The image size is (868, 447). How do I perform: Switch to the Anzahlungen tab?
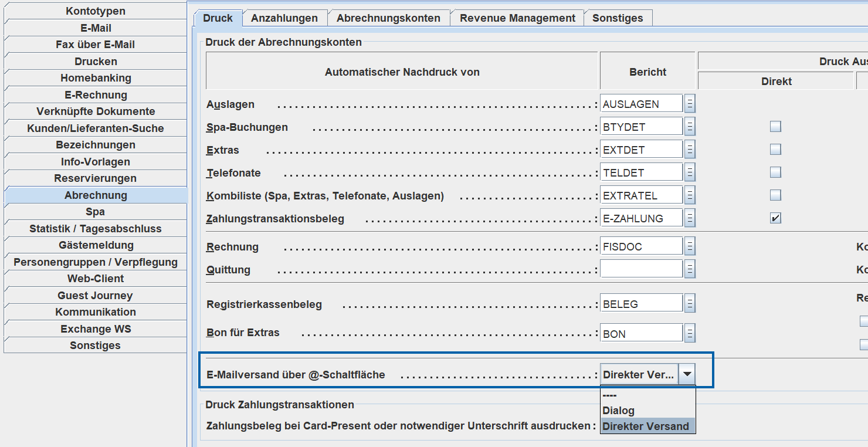coord(284,18)
